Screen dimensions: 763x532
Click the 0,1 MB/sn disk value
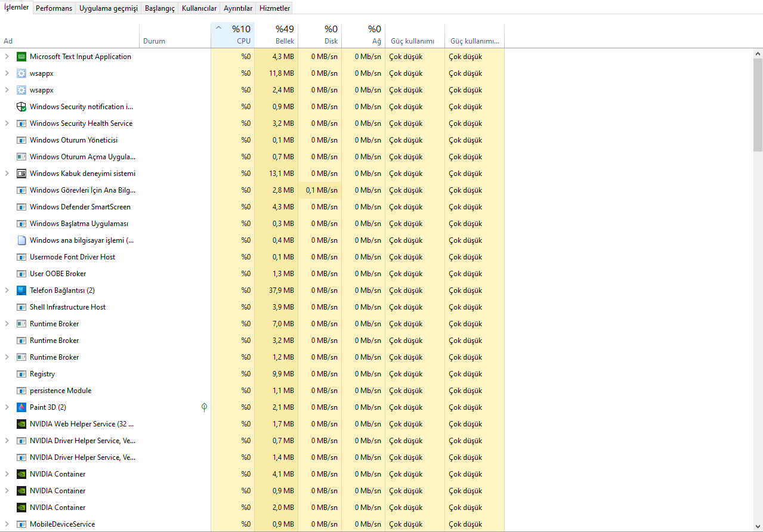click(x=322, y=190)
